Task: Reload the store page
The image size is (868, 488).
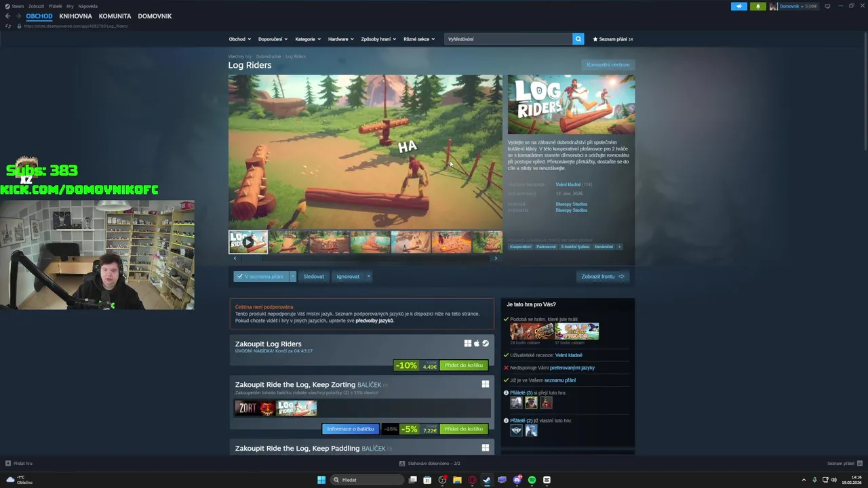Action: pyautogui.click(x=7, y=26)
